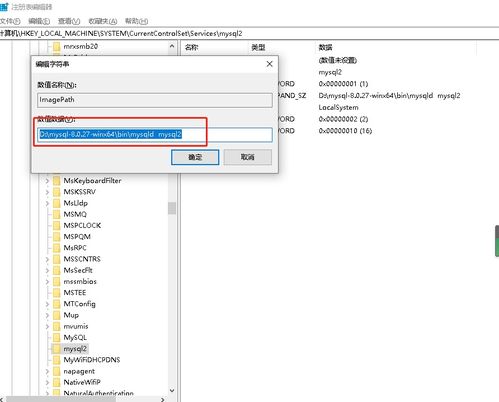Expand the NativeWifiP tree node
The width and height of the screenshot is (499, 402).
point(47,382)
